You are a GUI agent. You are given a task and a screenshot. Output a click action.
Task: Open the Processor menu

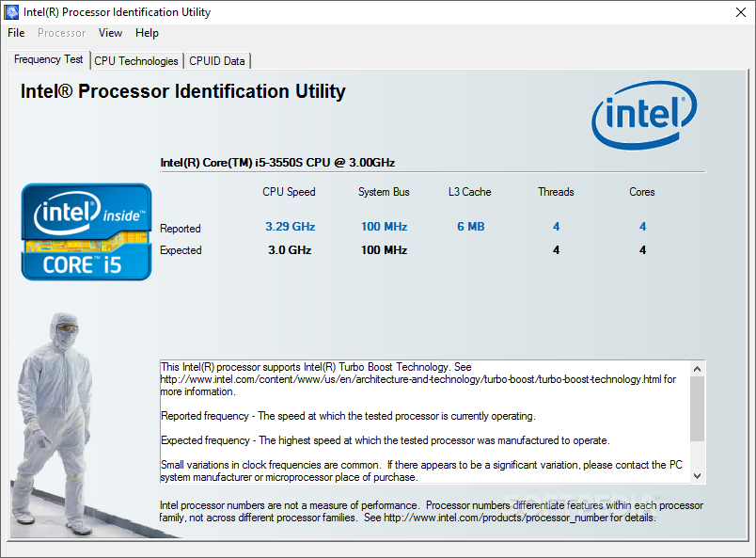(62, 33)
